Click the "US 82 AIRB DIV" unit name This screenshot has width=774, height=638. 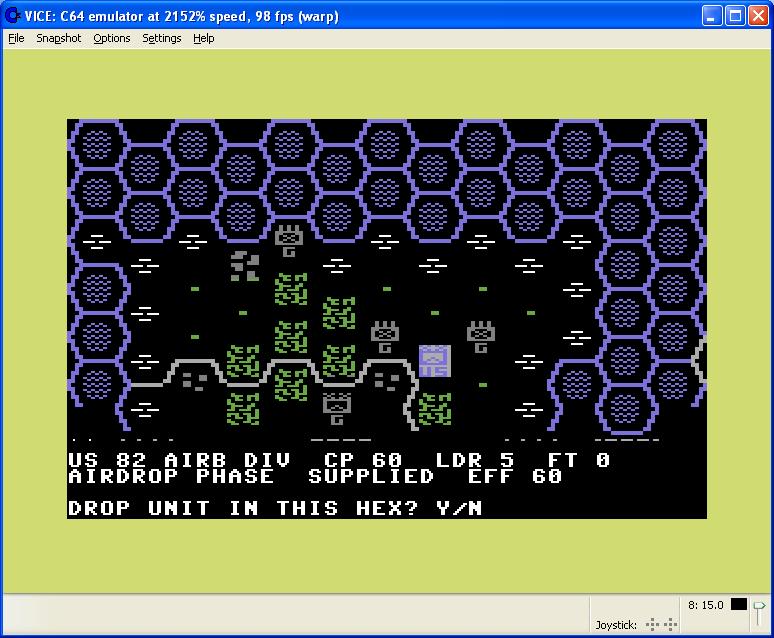179,460
